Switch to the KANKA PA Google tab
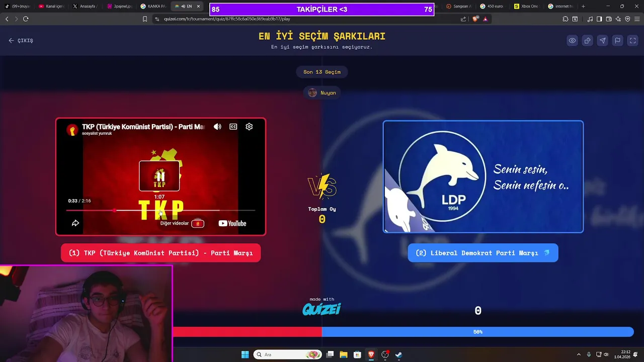644x362 pixels. click(153, 6)
